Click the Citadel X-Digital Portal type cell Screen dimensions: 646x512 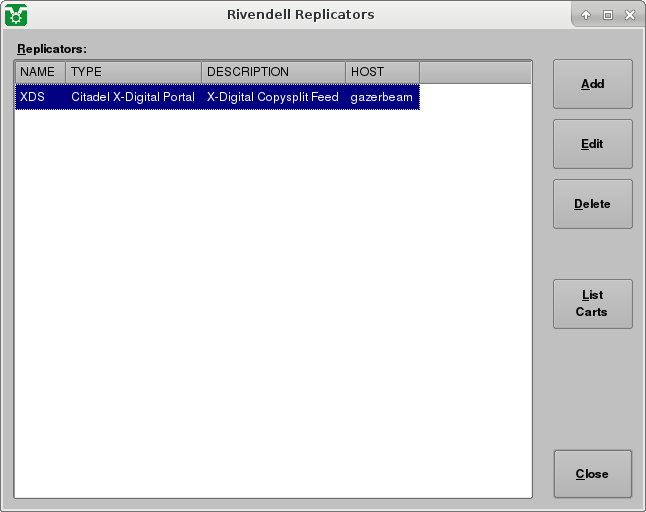pyautogui.click(x=132, y=97)
